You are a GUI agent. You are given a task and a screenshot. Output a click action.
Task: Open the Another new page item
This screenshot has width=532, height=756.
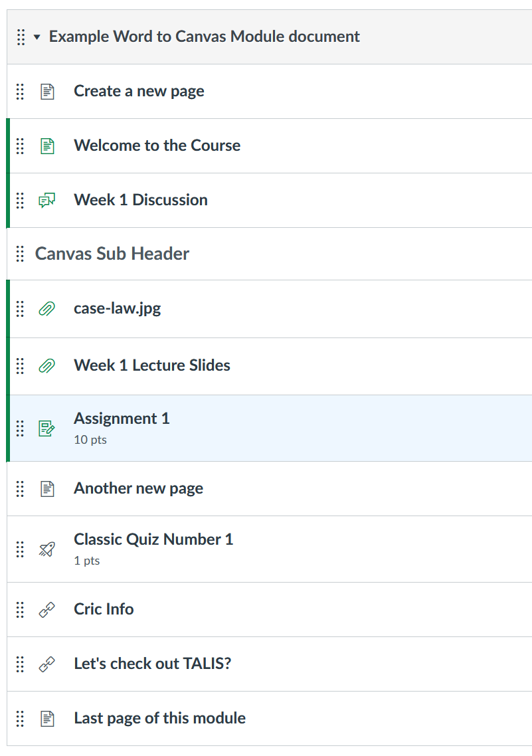pos(138,488)
